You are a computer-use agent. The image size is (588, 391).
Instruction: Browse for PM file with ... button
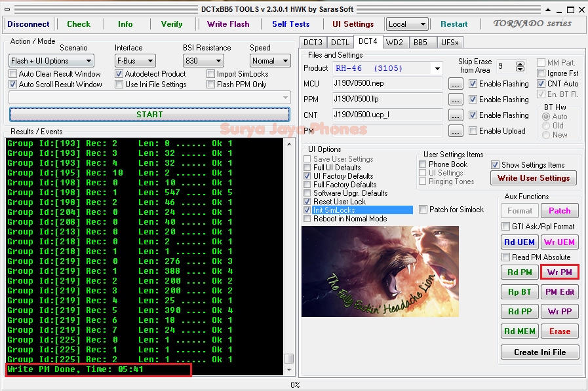(455, 131)
